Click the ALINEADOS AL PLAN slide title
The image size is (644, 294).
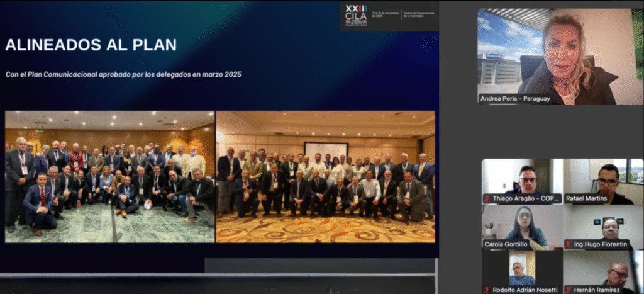[91, 45]
